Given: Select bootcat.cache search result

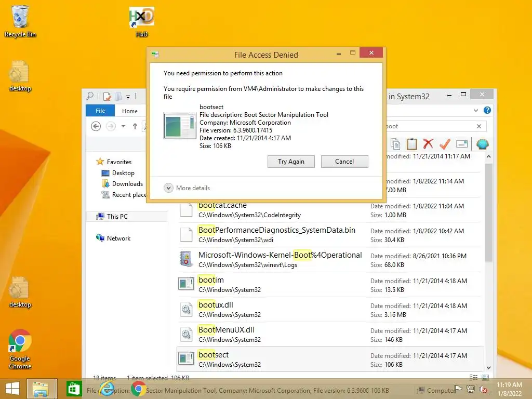Looking at the screenshot, I should click(x=328, y=210).
